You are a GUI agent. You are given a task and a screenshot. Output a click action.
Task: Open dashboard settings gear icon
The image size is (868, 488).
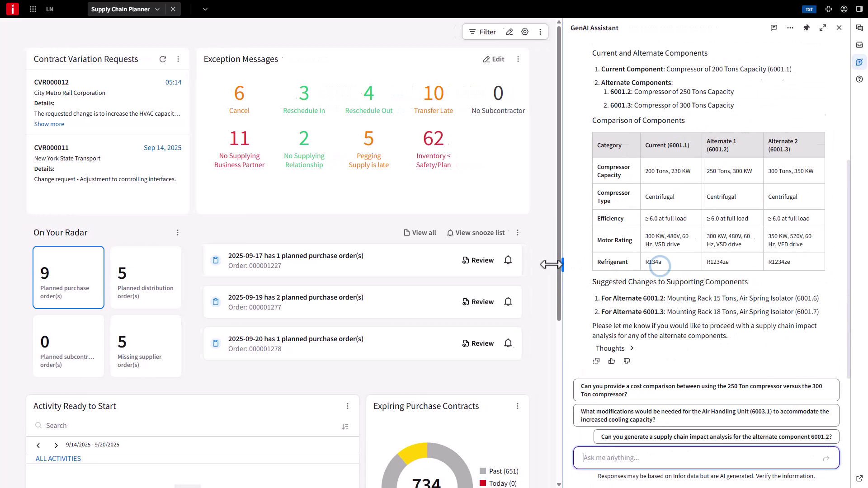pyautogui.click(x=525, y=32)
